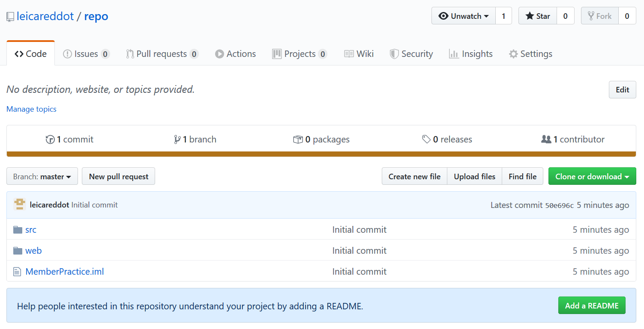This screenshot has width=644, height=329.
Task: Click the package box icon
Action: [298, 139]
